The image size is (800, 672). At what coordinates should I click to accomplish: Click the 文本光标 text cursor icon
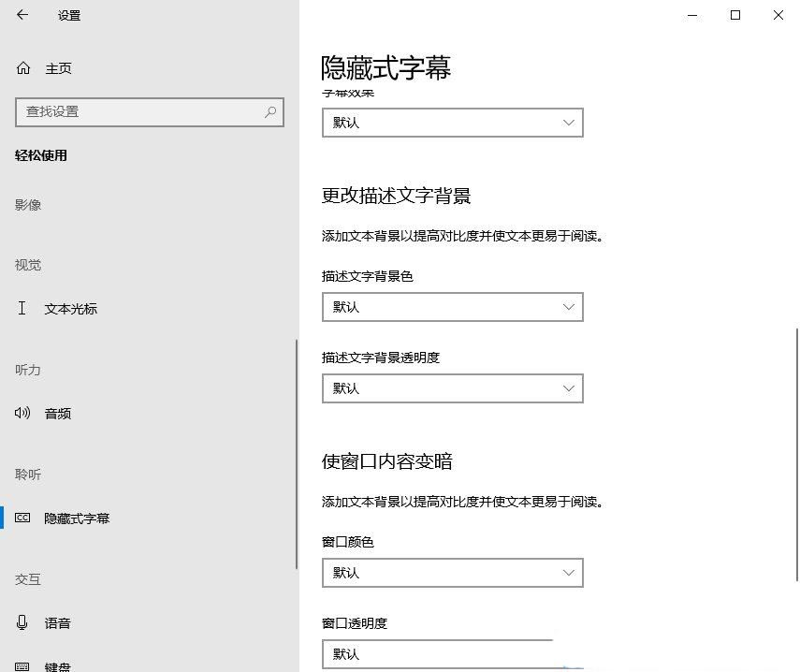point(22,308)
